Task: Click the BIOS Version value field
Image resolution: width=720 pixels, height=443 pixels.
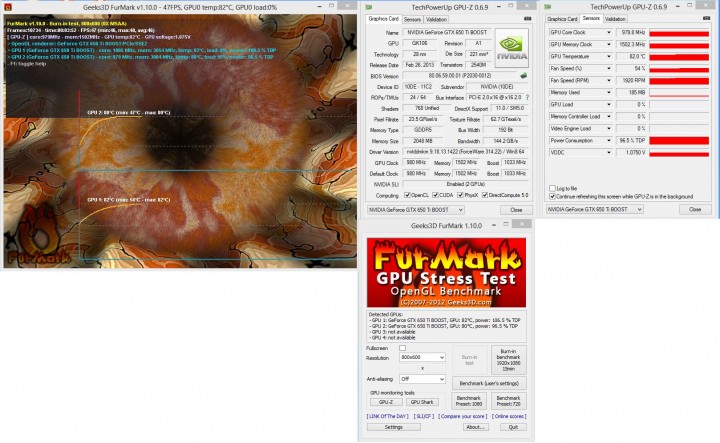Action: click(459, 76)
